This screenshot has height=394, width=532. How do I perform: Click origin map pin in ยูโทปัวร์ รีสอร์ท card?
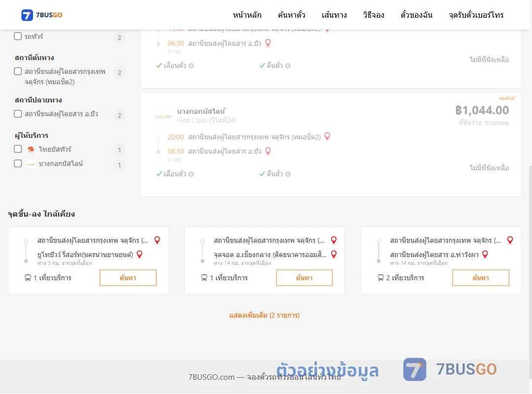158,240
